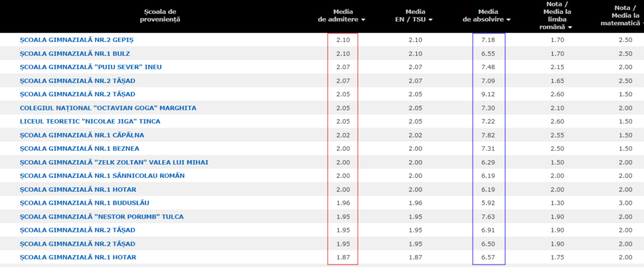Open ȘCOALA GIMNAZIALĂ NR.2 GEPIȘ link
Screen dimensions: 644x267
(77, 40)
